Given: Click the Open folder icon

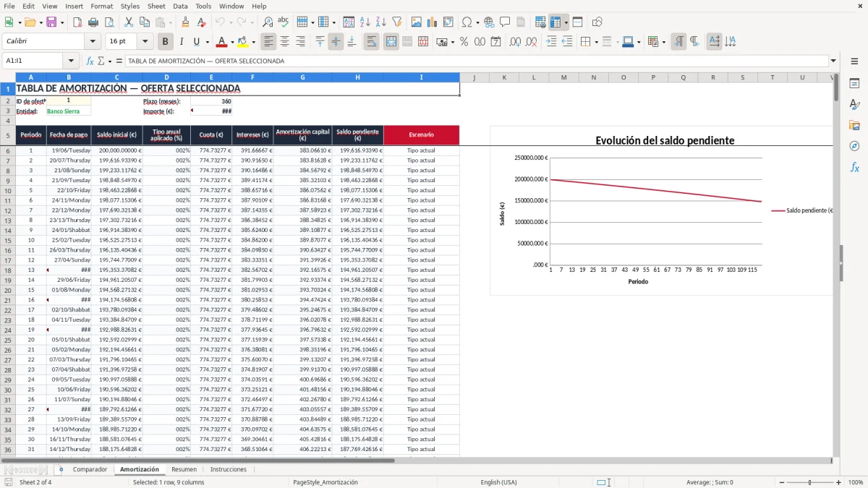Looking at the screenshot, I should (x=30, y=22).
